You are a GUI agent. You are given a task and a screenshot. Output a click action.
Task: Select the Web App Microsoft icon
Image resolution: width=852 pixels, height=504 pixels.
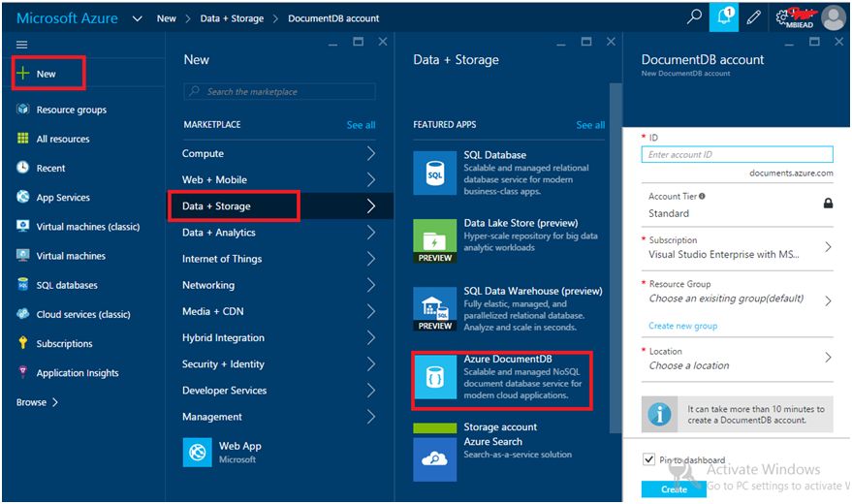[x=197, y=453]
